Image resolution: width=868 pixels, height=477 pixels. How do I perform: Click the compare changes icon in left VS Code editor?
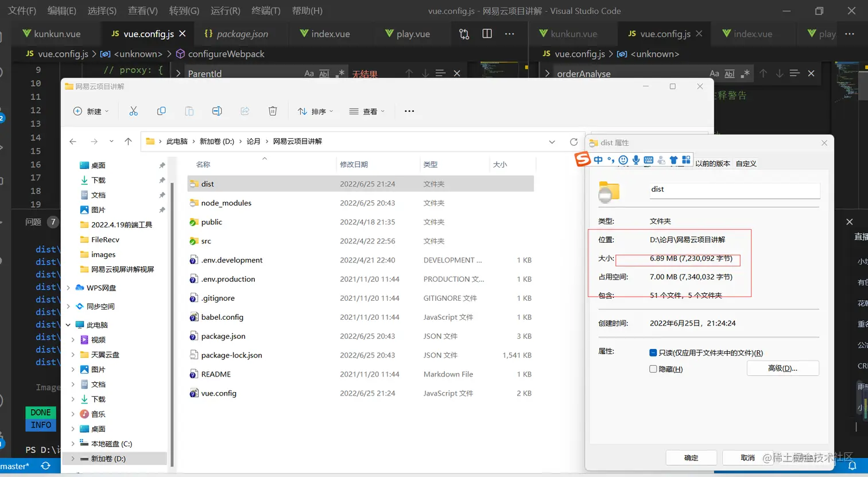pyautogui.click(x=464, y=34)
